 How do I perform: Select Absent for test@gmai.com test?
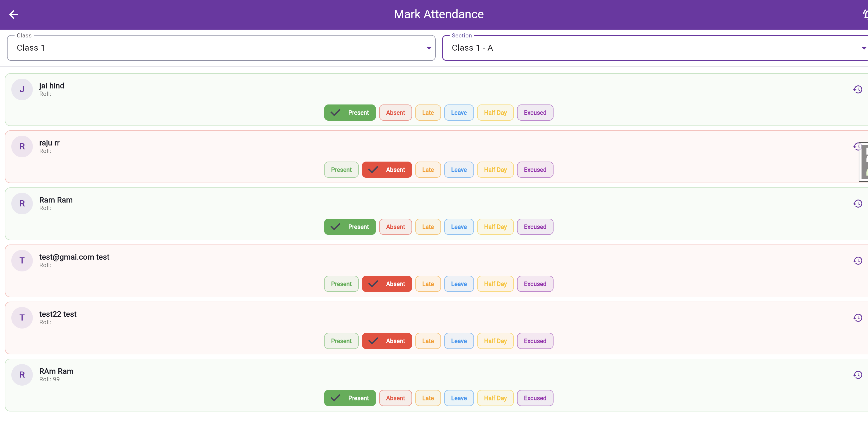click(x=386, y=284)
